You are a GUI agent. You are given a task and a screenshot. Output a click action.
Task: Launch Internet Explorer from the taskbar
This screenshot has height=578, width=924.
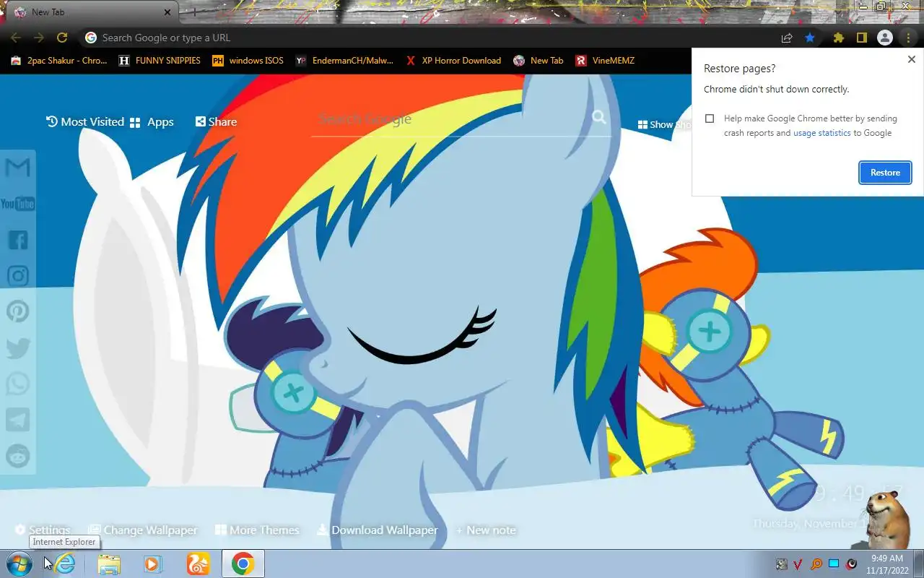coord(65,564)
